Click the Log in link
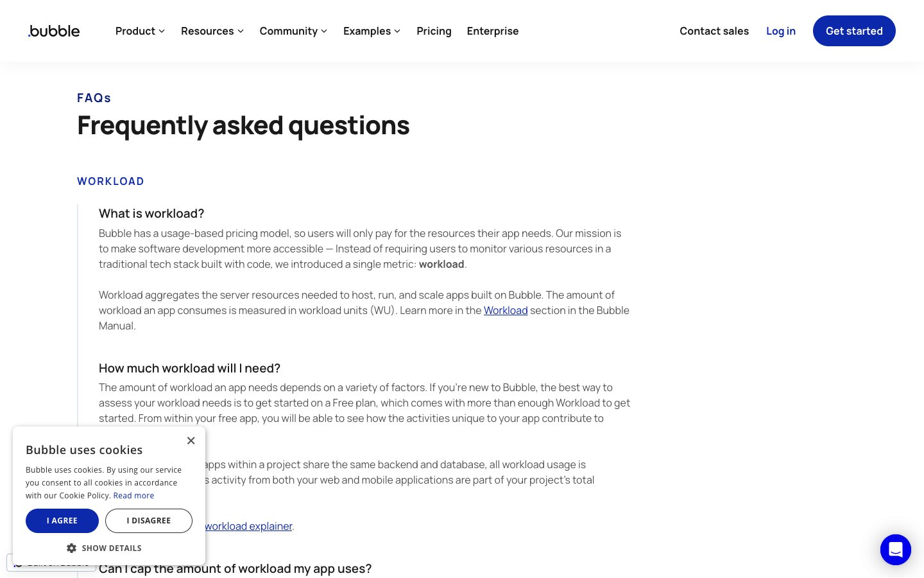This screenshot has height=578, width=924. click(780, 31)
